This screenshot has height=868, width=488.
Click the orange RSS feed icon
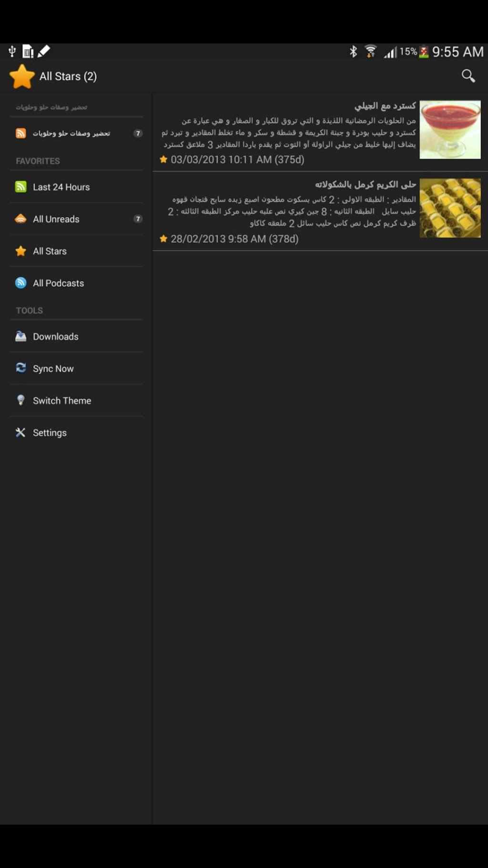pyautogui.click(x=20, y=133)
